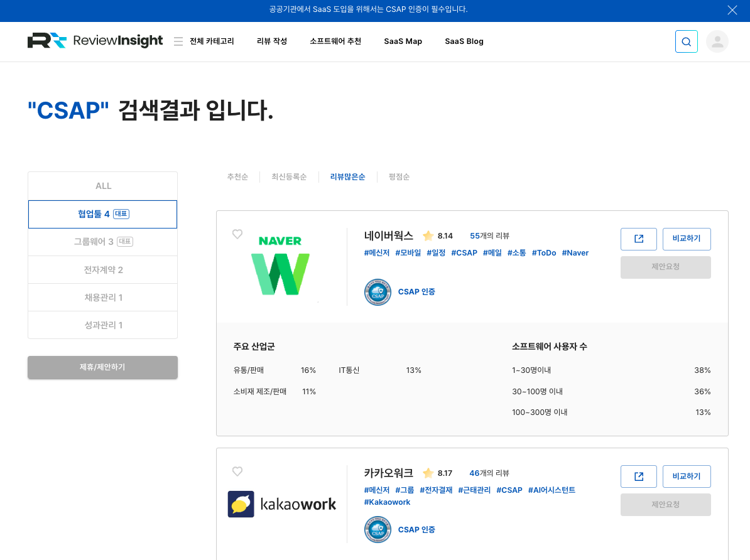Screen dimensions: 750x560
Task: Open the SaaS Map menu item
Action: pyautogui.click(x=403, y=41)
